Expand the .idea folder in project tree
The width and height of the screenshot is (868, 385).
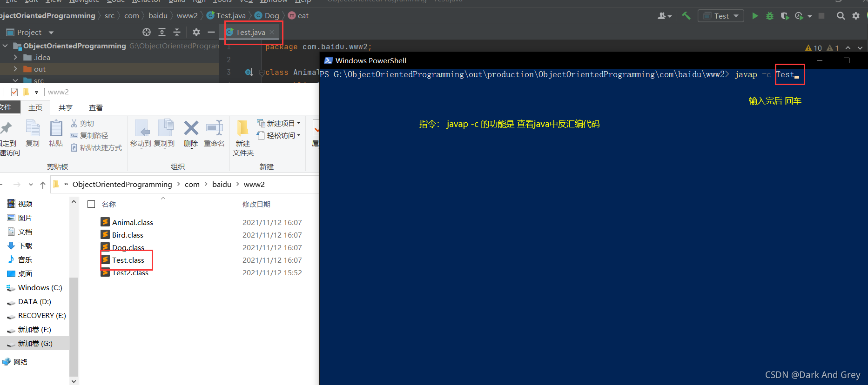tap(15, 57)
